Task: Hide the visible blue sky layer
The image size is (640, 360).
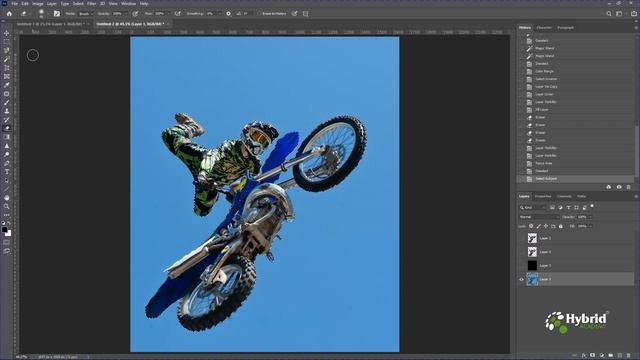Action: pos(521,280)
